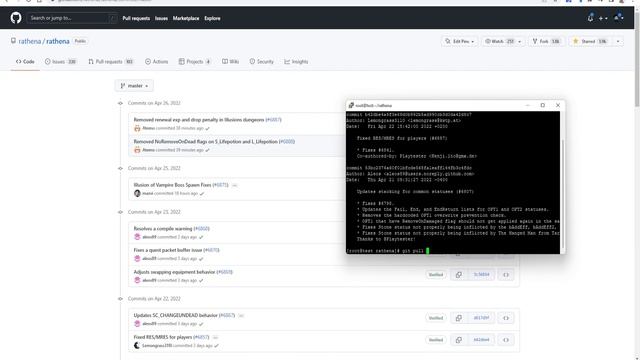640x360 pixels.
Task: Click author avatar on Removed renewal exp commit
Action: [137, 128]
